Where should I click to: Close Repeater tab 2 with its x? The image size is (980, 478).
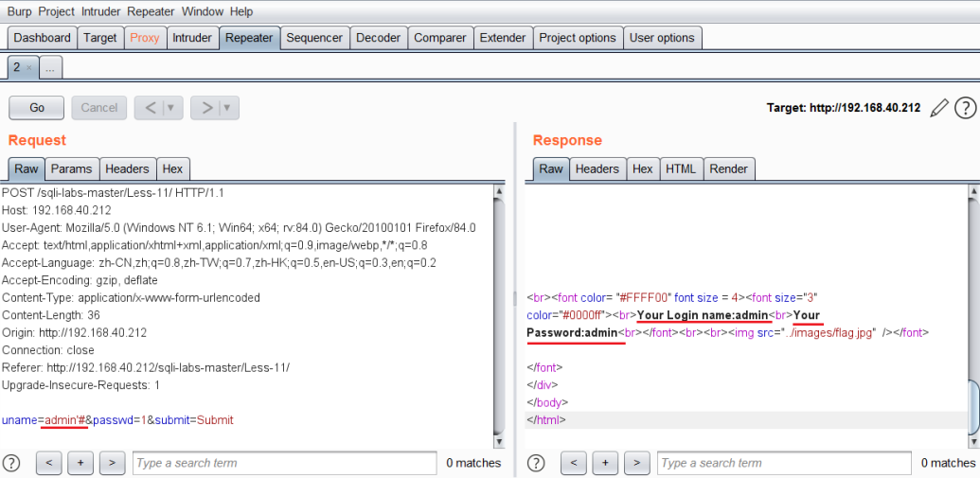tap(28, 67)
